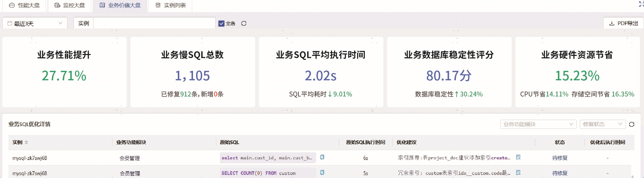Screen dimensions: 644x178
Task: Open the 监控大盘 tab
Action: 70,5
